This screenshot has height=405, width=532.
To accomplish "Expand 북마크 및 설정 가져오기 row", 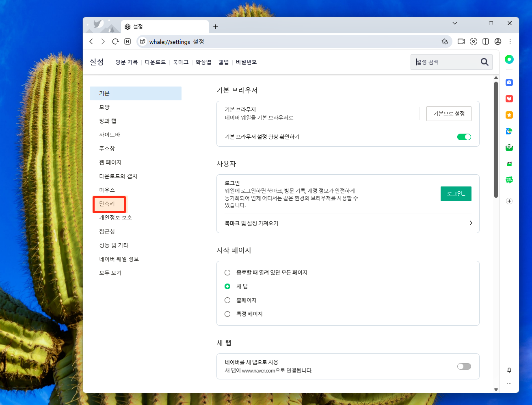I will (348, 223).
